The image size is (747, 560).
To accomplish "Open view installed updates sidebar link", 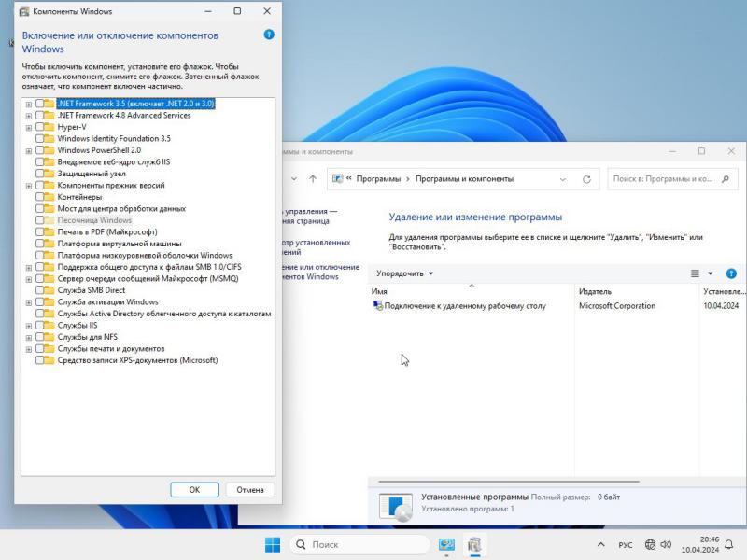I will pyautogui.click(x=317, y=247).
